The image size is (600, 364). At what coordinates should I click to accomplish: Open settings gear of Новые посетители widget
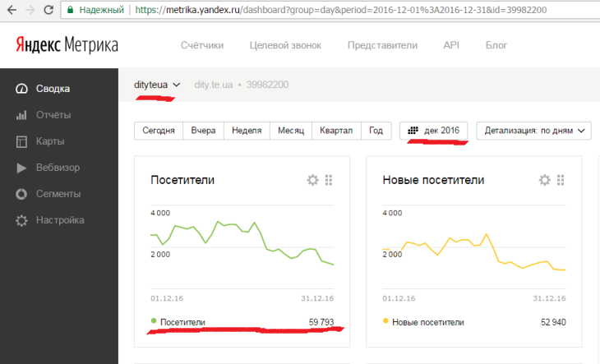point(544,180)
